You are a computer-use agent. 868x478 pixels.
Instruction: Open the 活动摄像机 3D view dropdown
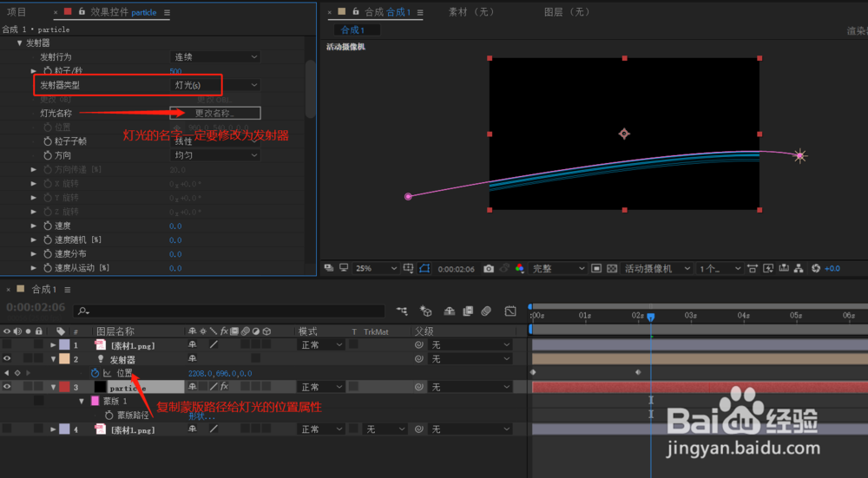click(x=656, y=268)
